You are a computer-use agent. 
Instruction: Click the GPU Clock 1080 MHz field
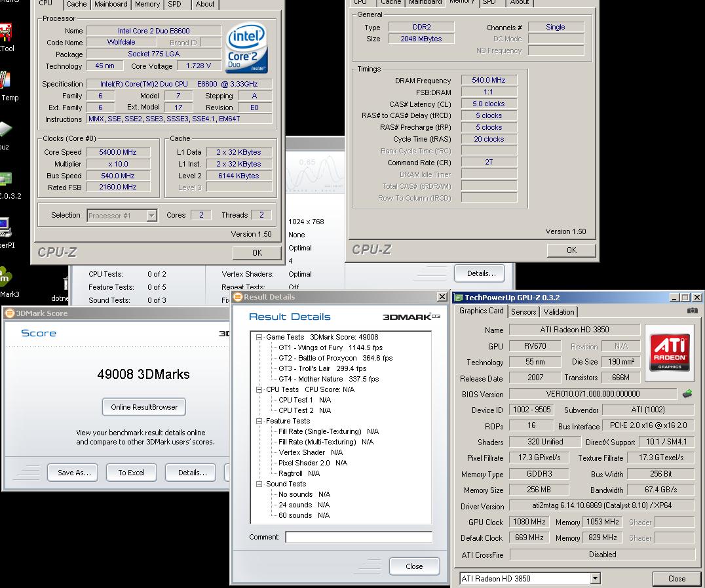tap(529, 522)
